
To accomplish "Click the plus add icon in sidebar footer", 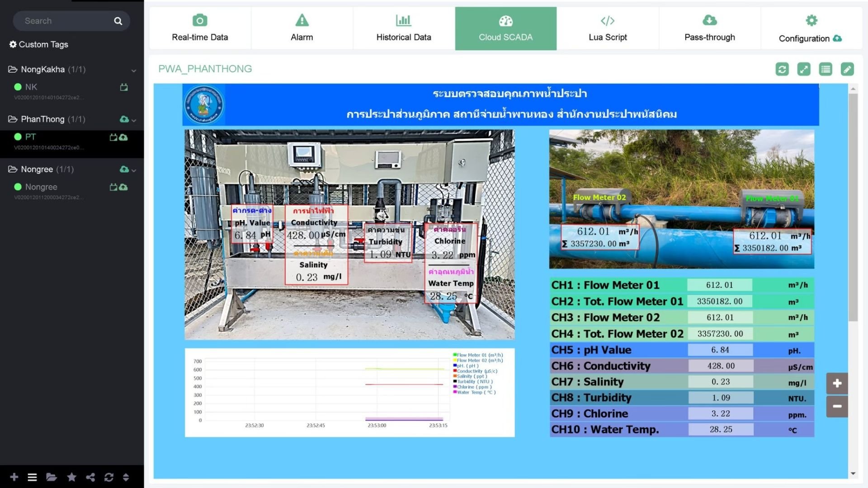I will click(14, 477).
